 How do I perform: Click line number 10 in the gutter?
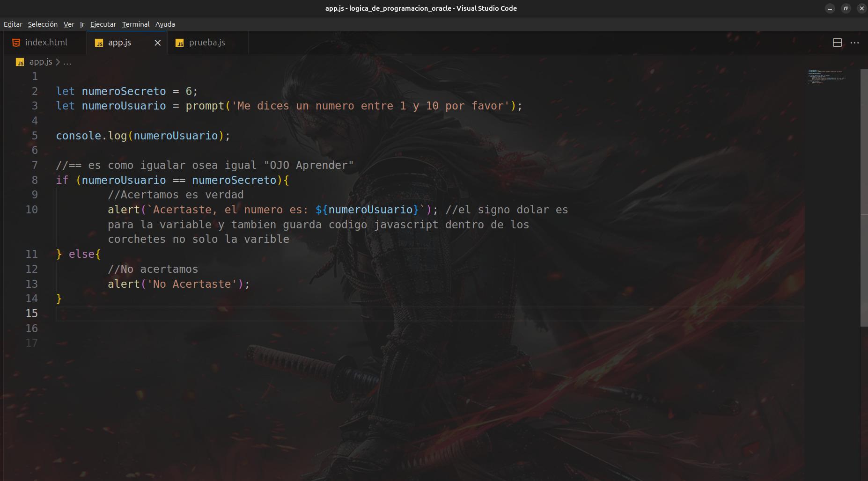[x=31, y=210]
